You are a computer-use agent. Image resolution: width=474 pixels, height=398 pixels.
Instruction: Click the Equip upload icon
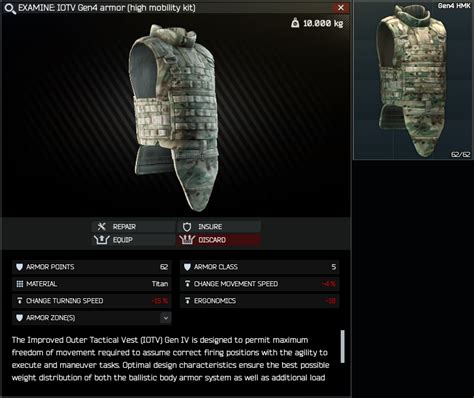[101, 240]
